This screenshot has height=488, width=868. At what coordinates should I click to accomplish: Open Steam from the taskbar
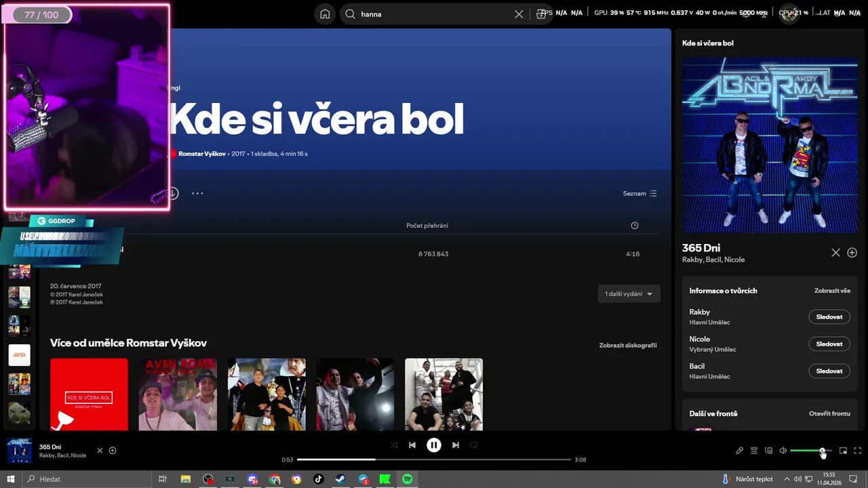[x=340, y=479]
